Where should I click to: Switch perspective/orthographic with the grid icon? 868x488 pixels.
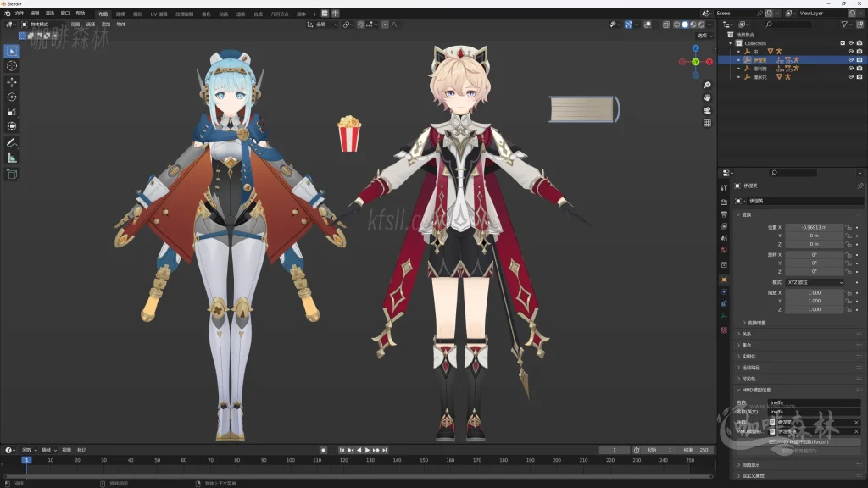707,123
